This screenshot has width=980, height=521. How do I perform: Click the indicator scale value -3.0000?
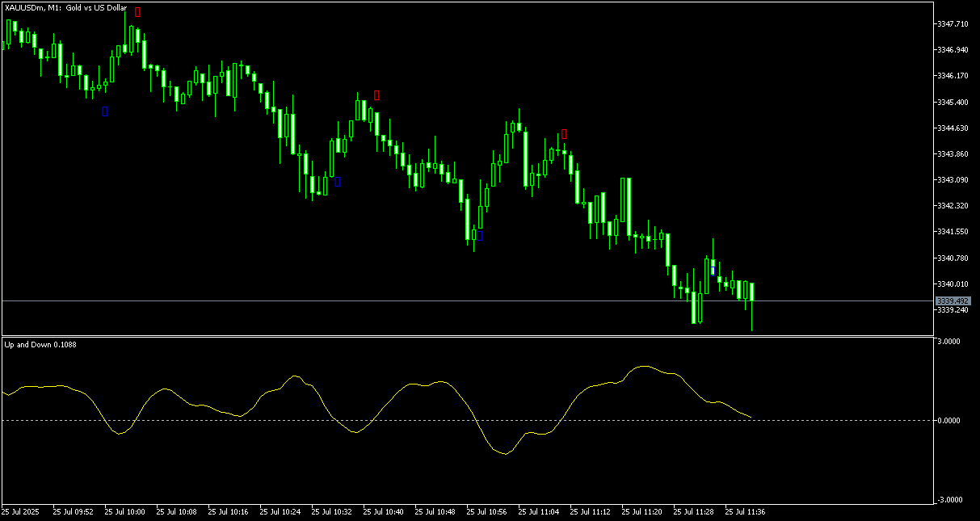[x=949, y=500]
